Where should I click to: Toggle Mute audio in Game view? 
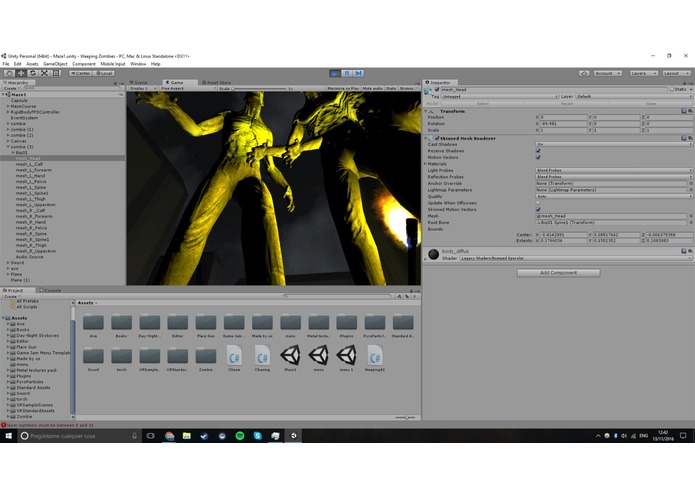coord(372,89)
